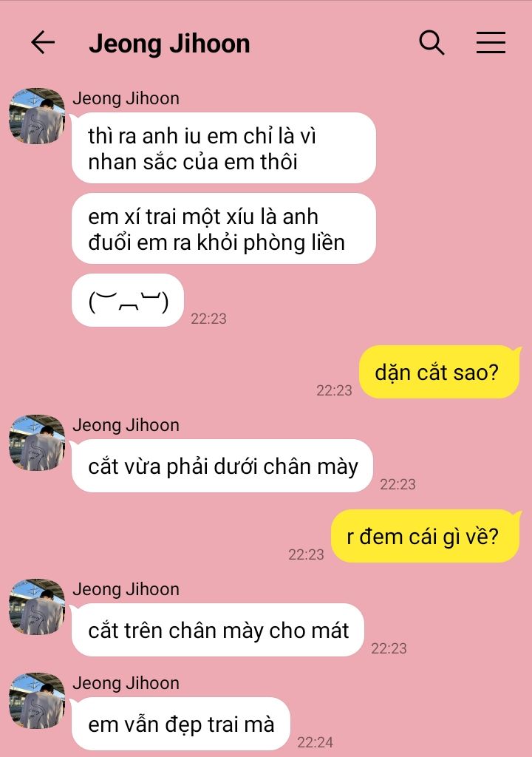Select message 'cắt trên chân mày cho mát'

click(218, 630)
